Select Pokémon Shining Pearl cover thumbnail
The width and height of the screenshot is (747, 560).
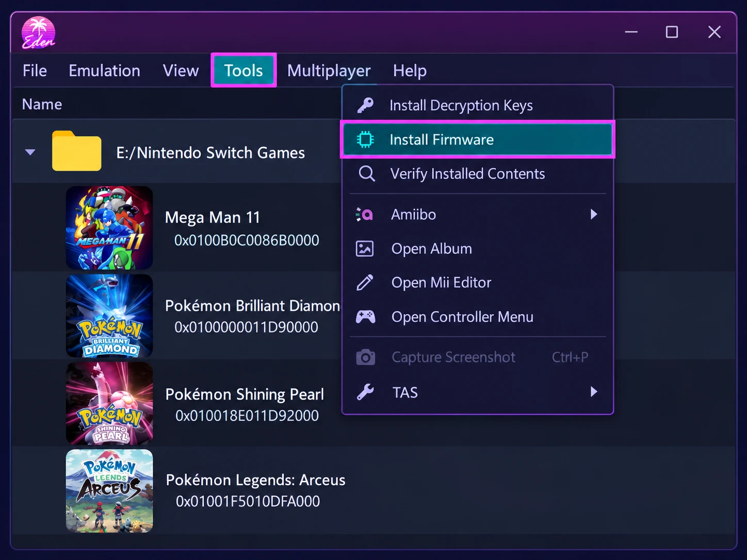(x=109, y=403)
